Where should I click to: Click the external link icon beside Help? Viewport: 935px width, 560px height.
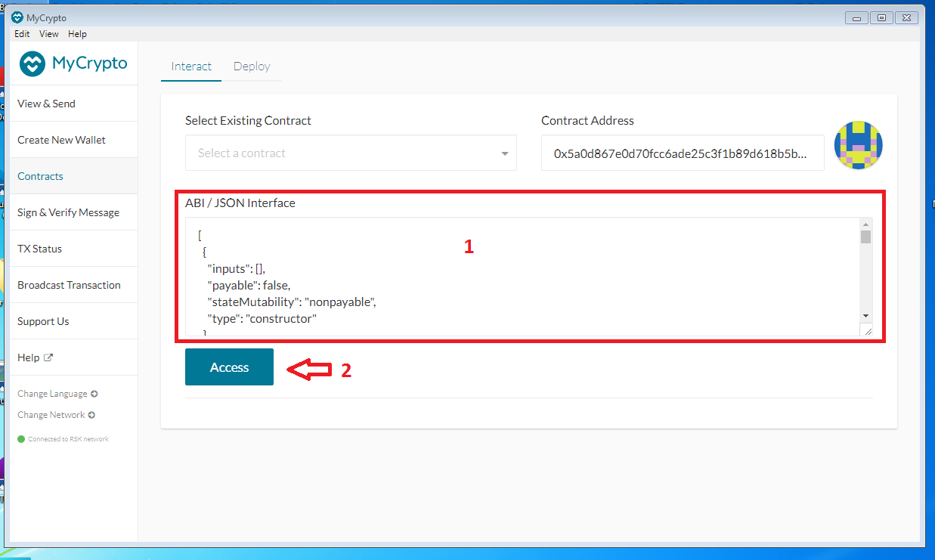click(x=48, y=357)
